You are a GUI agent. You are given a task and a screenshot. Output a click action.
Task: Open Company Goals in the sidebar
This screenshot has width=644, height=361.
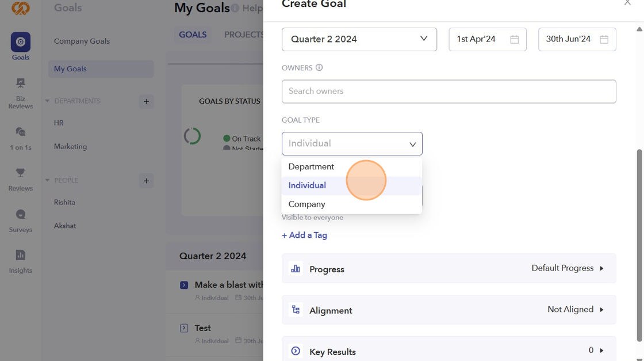(x=82, y=41)
